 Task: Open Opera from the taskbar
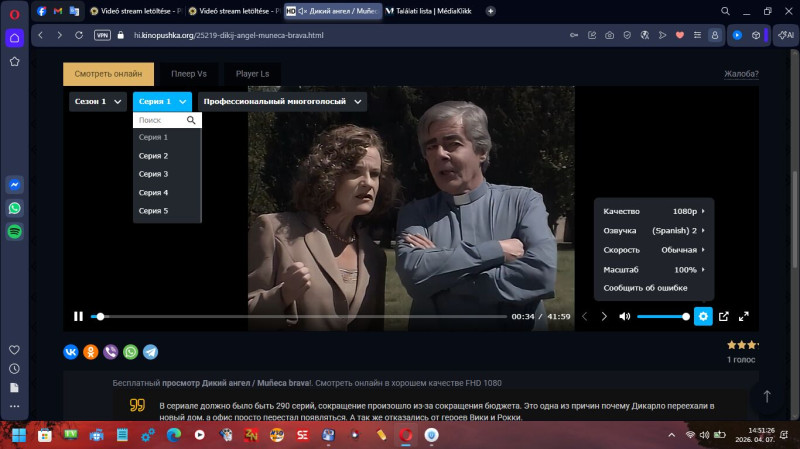click(406, 435)
